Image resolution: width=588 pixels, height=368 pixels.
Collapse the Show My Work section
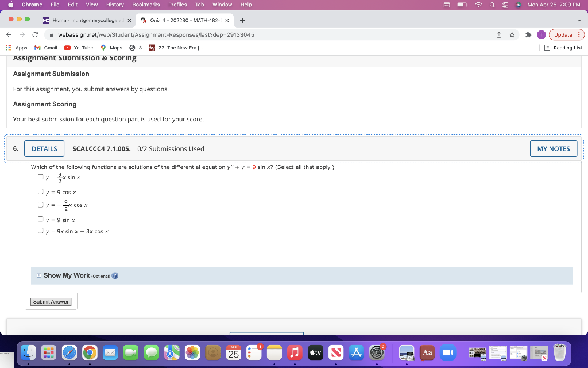coord(38,275)
